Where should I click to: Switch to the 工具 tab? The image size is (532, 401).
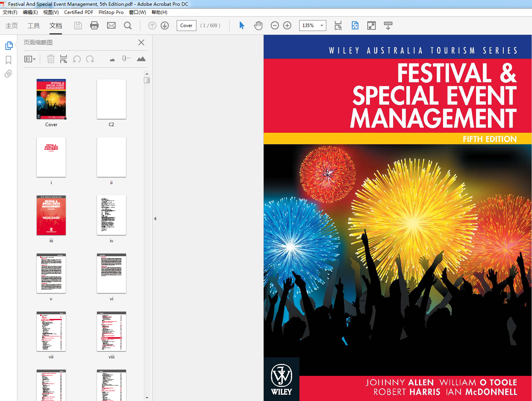pos(34,26)
